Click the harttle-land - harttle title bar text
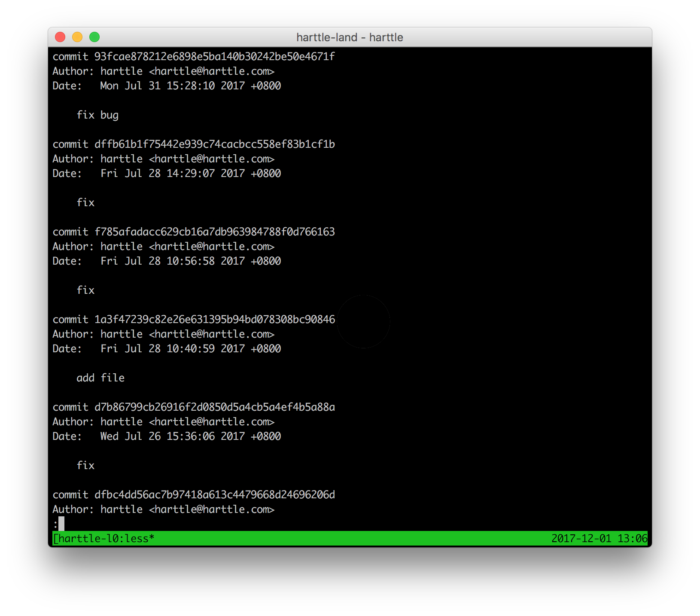 point(349,37)
